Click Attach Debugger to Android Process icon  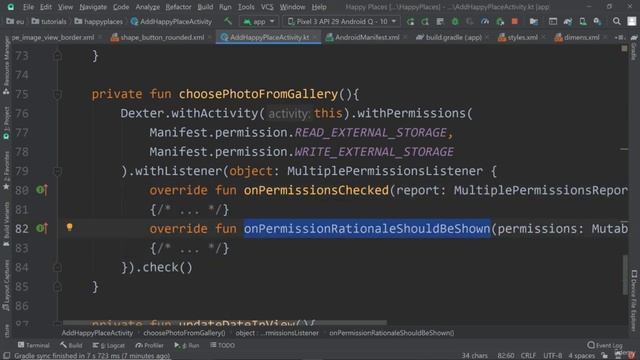pos(500,21)
